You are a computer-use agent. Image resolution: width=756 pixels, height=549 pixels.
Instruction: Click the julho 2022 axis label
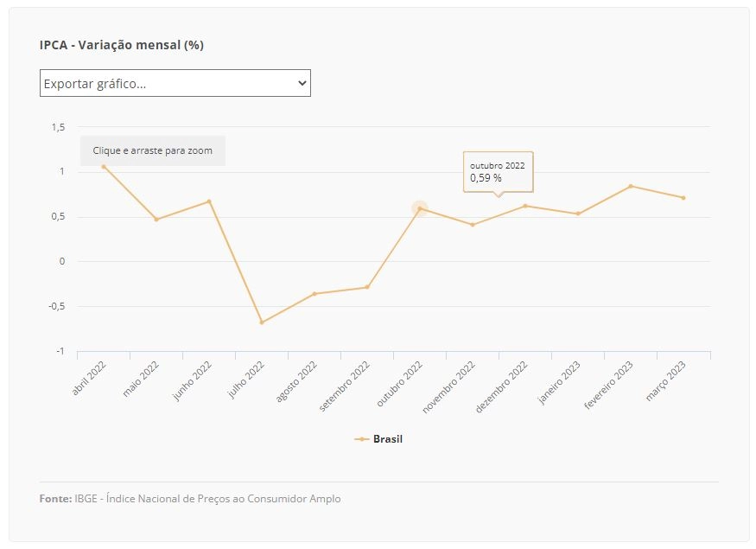246,380
